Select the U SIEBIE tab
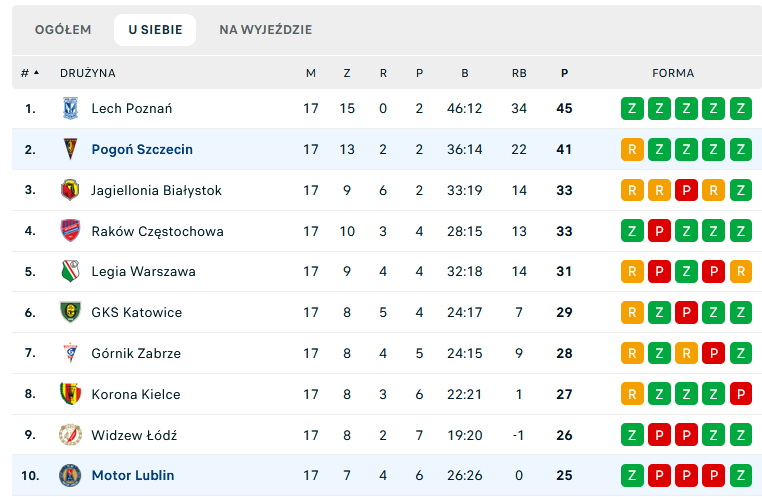 pyautogui.click(x=155, y=30)
